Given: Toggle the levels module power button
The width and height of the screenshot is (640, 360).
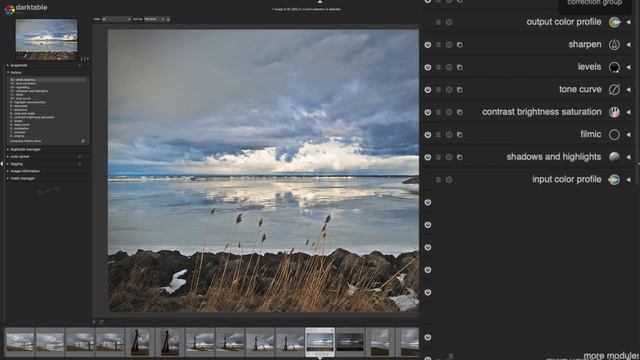Looking at the screenshot, I should pos(427,67).
